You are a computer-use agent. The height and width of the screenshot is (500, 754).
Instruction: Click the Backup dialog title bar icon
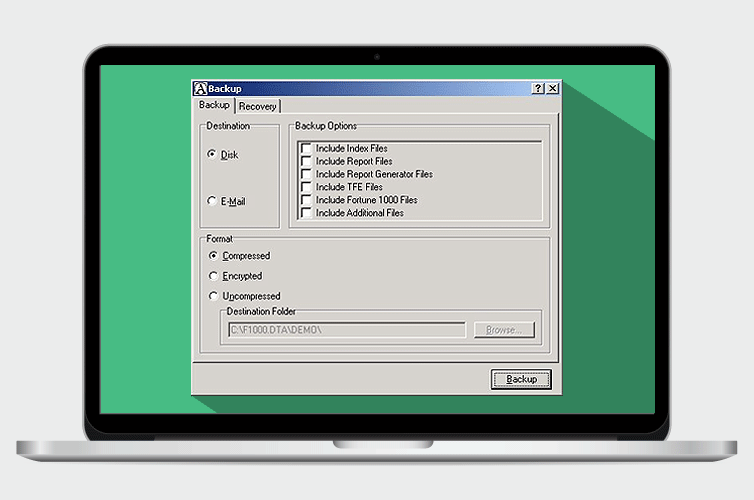click(200, 88)
